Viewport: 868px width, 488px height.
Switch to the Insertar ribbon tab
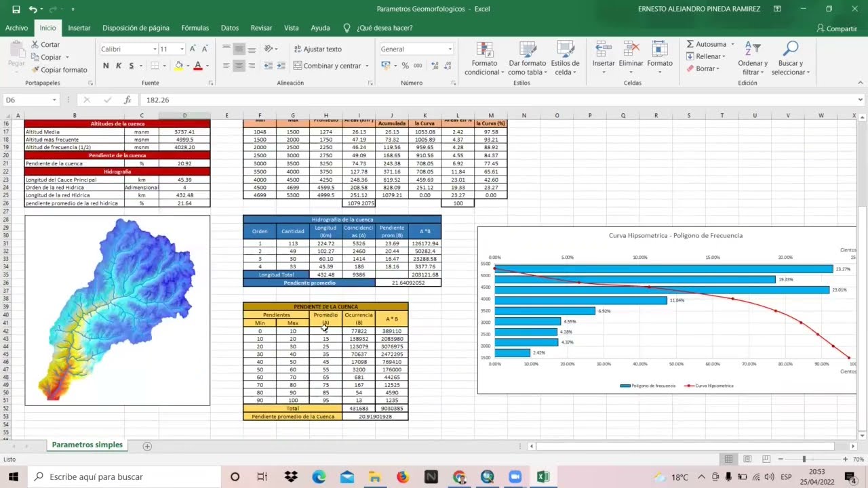click(x=79, y=28)
